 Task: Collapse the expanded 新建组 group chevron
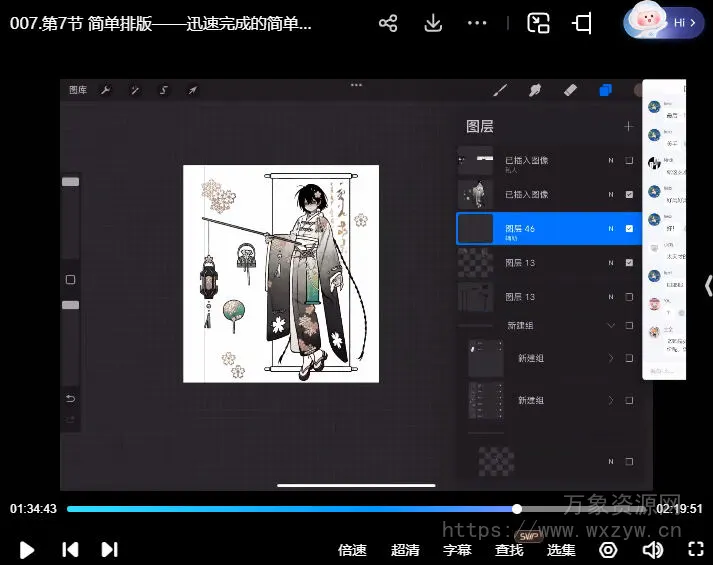tap(611, 326)
